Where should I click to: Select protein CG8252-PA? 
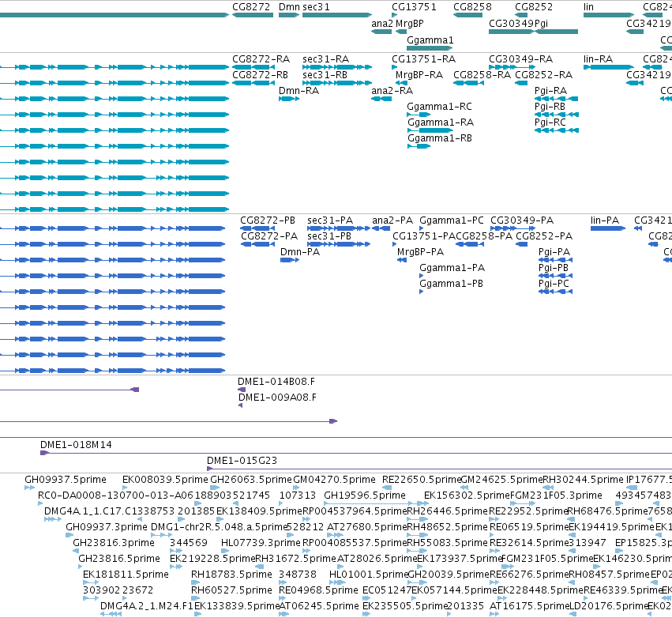pyautogui.click(x=544, y=236)
